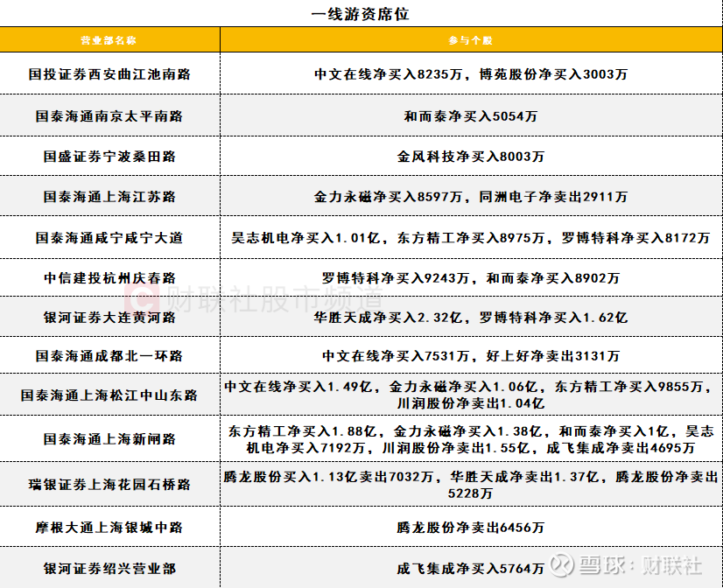
Task: Select the 参与个股 column header
Action: [471, 40]
